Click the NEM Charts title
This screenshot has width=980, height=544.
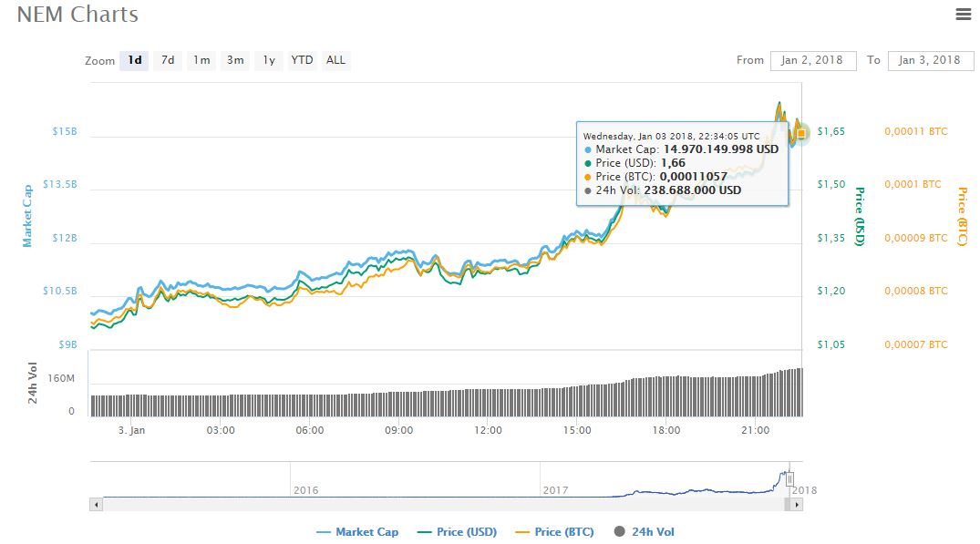tap(77, 15)
